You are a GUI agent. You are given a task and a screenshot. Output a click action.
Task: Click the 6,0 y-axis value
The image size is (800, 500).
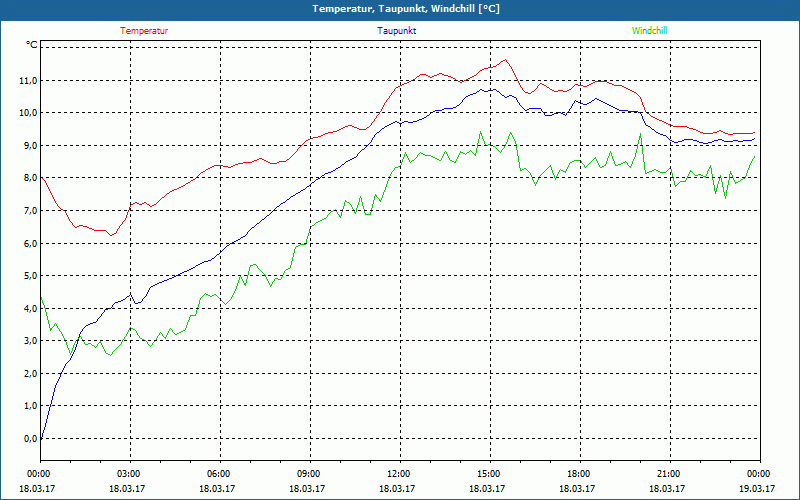pyautogui.click(x=31, y=243)
